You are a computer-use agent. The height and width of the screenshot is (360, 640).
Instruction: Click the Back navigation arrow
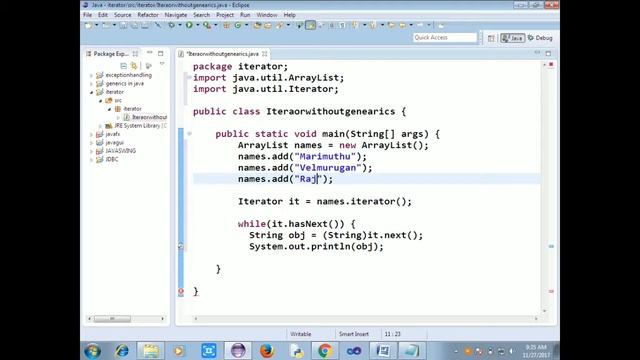pyautogui.click(x=402, y=25)
